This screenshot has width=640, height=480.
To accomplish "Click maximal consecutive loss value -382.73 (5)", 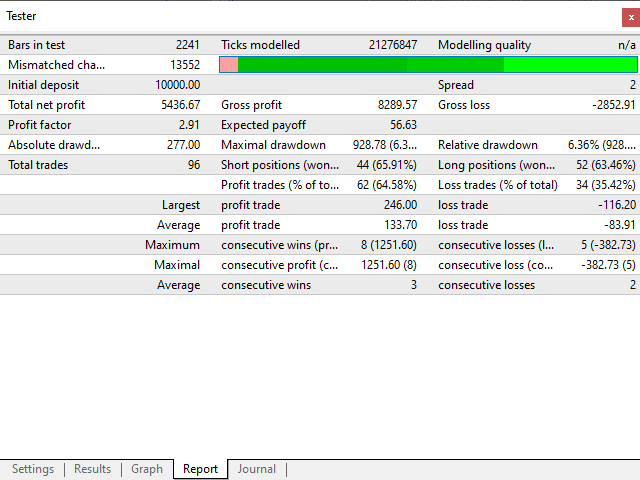I will [x=608, y=265].
